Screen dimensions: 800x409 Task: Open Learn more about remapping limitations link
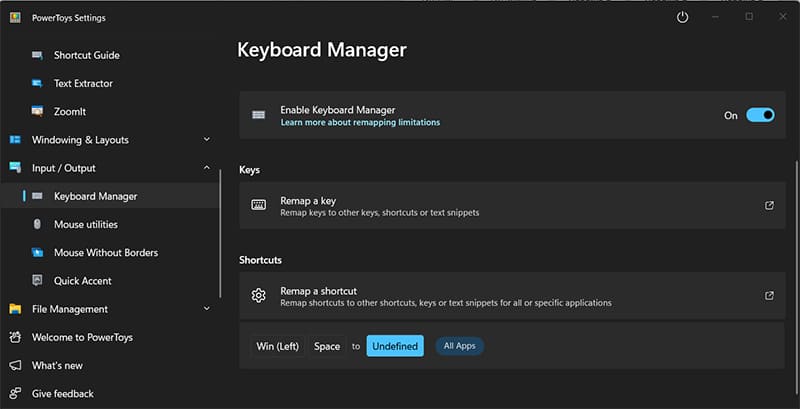point(360,122)
